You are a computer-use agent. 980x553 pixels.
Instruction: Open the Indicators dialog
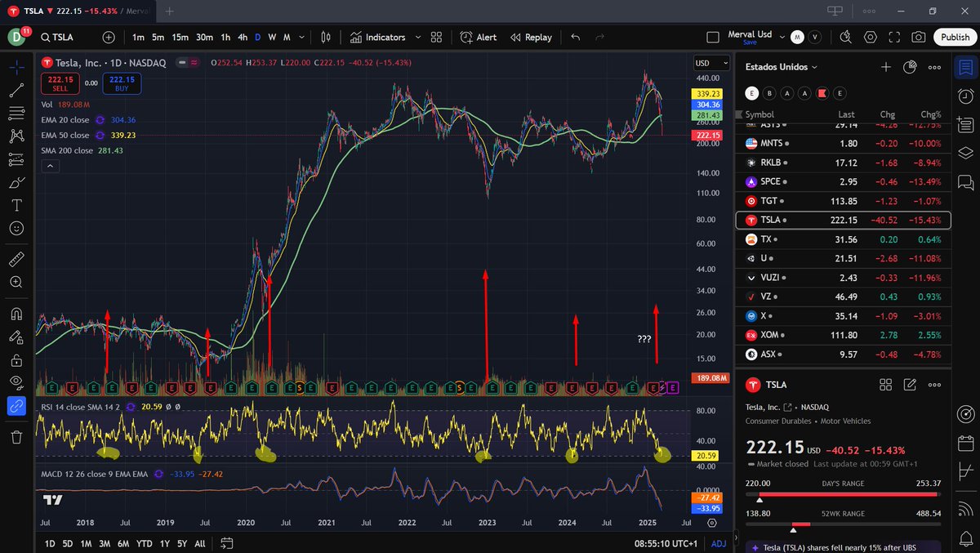coord(377,37)
